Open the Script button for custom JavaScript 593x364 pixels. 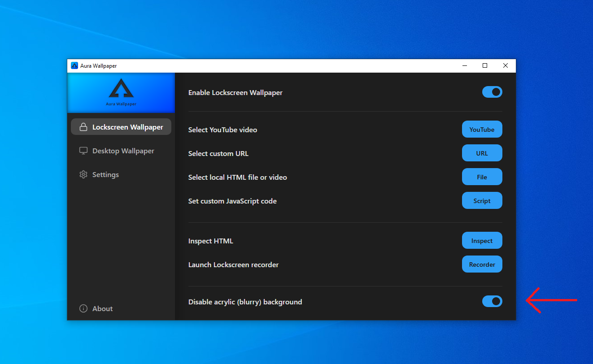coord(482,201)
